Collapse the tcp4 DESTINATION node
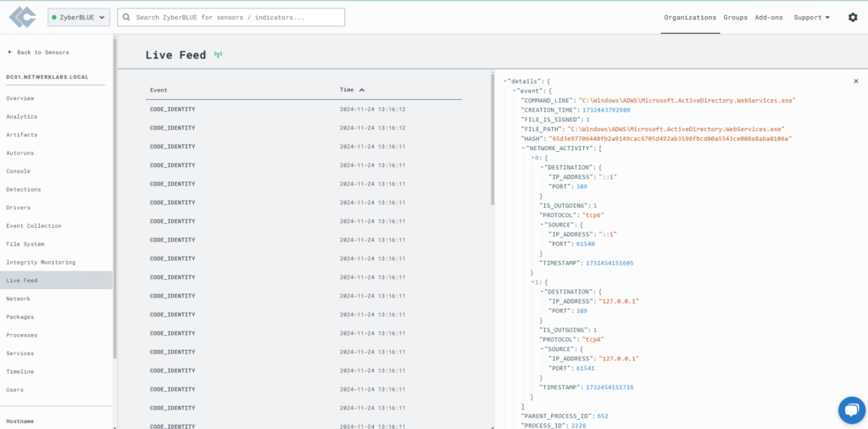 [x=542, y=291]
